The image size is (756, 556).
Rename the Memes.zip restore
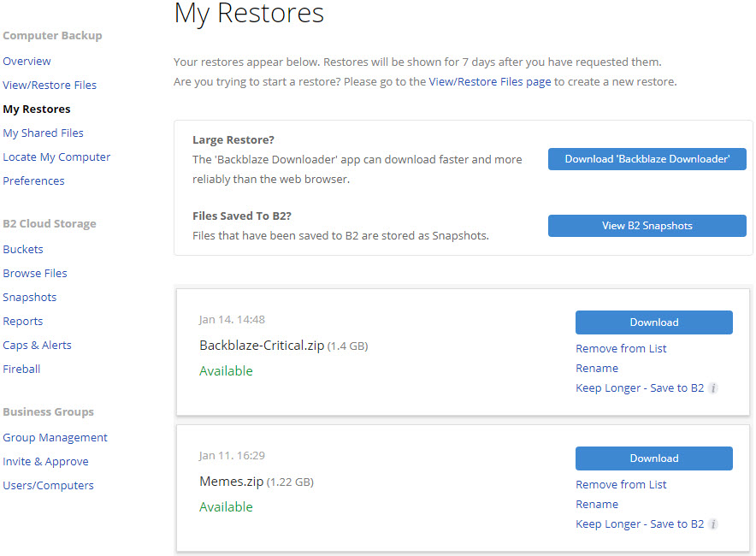597,505
